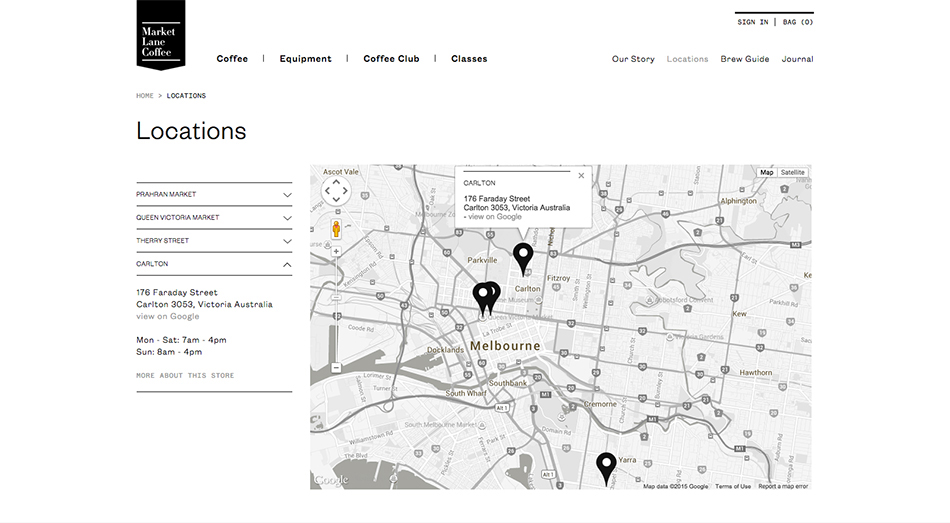Click the Carlton map pin marker
Viewport: 950px width, 523px height.
pyautogui.click(x=523, y=259)
